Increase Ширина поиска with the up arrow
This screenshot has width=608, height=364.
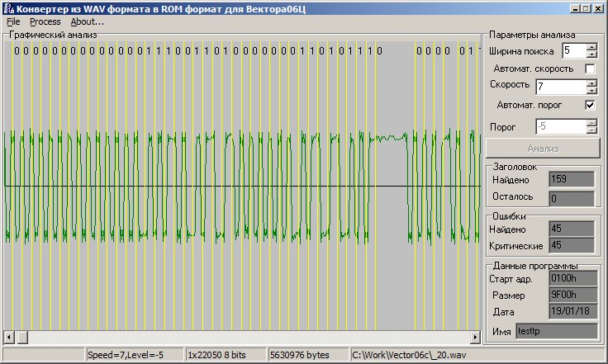click(591, 47)
